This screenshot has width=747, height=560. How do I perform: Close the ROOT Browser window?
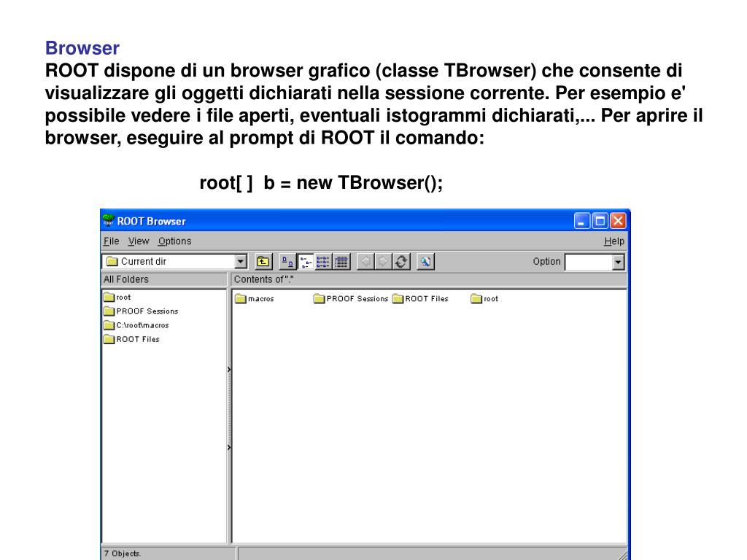tap(618, 221)
